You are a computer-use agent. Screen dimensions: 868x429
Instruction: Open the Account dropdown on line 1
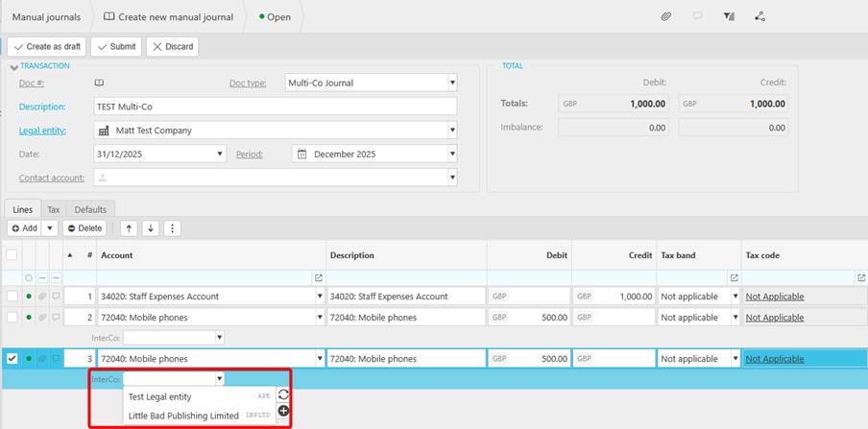(320, 297)
